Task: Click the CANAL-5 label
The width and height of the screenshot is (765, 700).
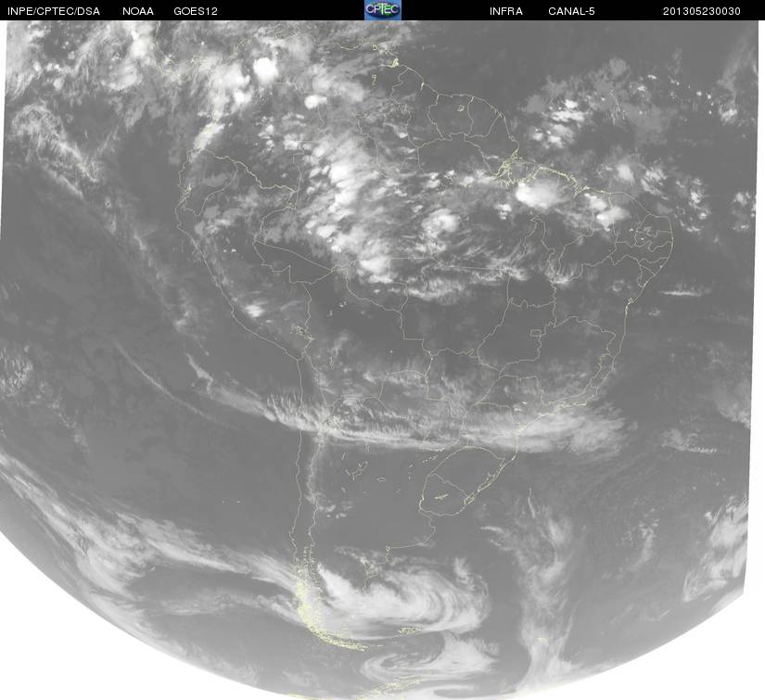Action: pyautogui.click(x=571, y=11)
